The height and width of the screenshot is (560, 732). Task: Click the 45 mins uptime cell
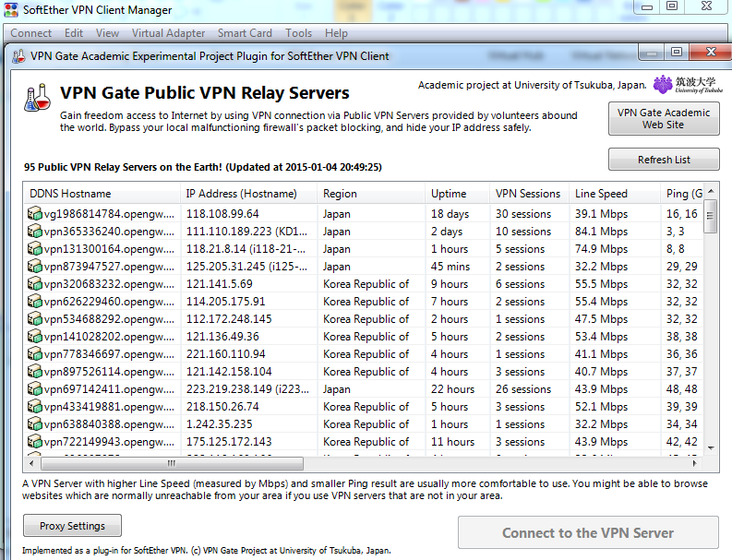click(450, 267)
